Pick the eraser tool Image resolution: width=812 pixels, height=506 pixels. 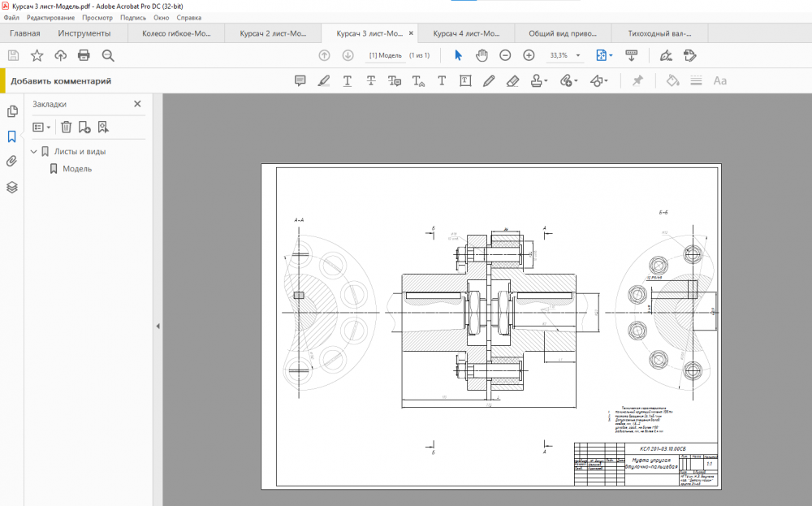pos(512,81)
